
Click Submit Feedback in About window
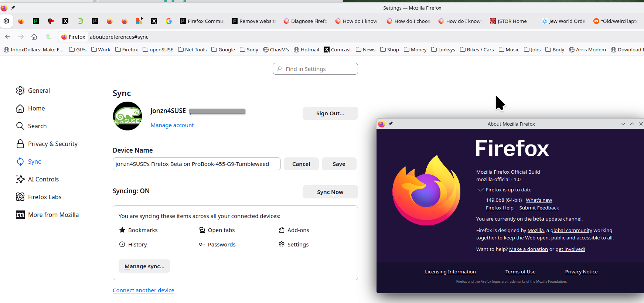click(x=539, y=208)
